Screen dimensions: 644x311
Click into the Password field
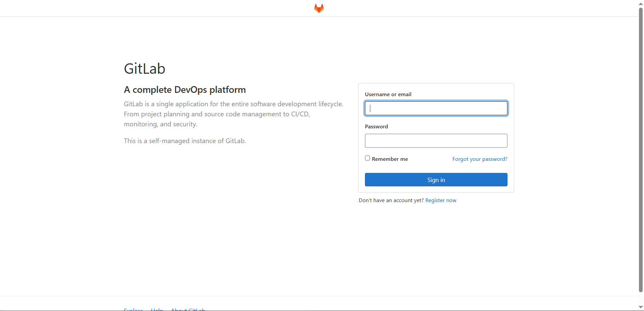point(436,141)
